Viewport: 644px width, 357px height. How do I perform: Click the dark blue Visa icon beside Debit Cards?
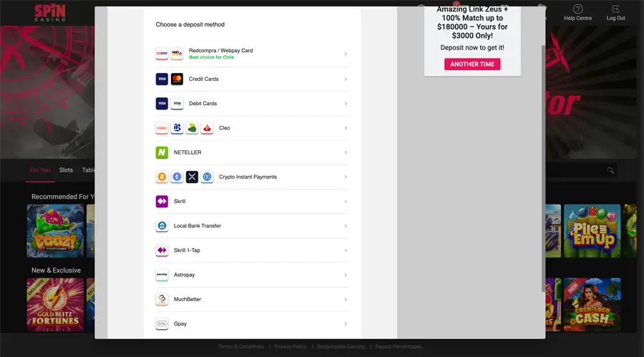[x=162, y=103]
